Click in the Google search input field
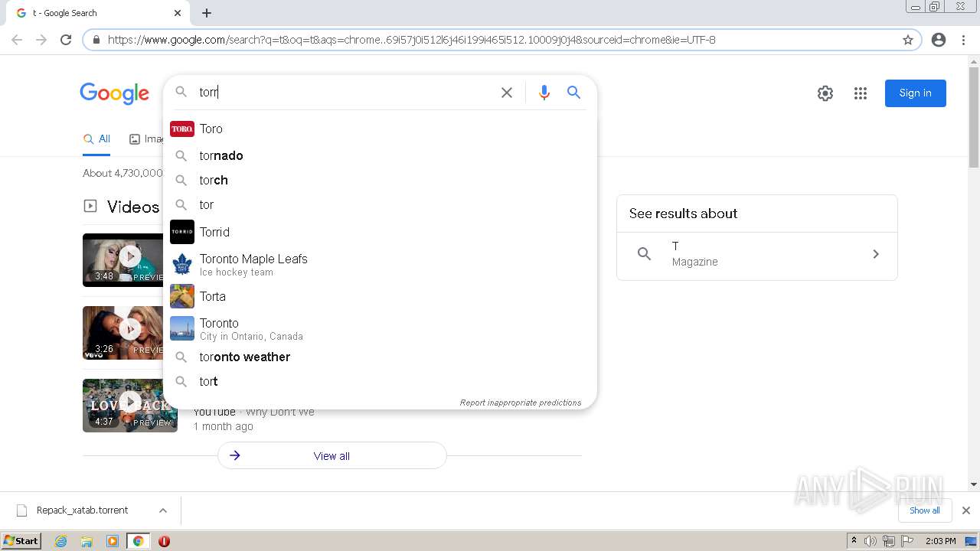Screen dimensions: 980x551 (345, 93)
